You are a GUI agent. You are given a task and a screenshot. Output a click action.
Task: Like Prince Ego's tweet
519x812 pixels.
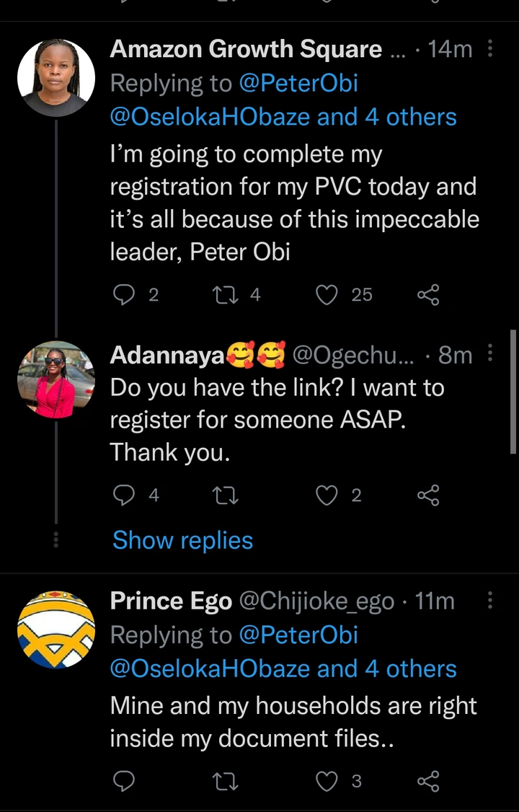coord(328,781)
